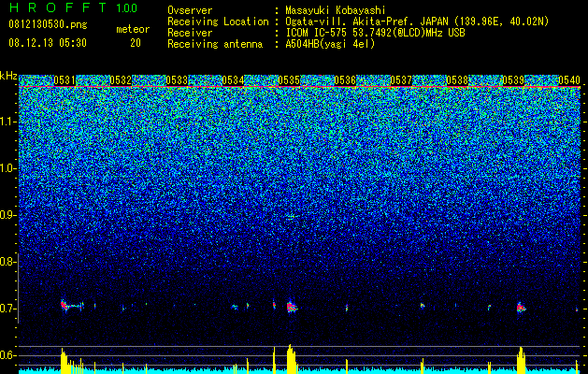Screen dimensions: 588x374
Task: Click the 0531 time marker label
Action: pos(65,80)
